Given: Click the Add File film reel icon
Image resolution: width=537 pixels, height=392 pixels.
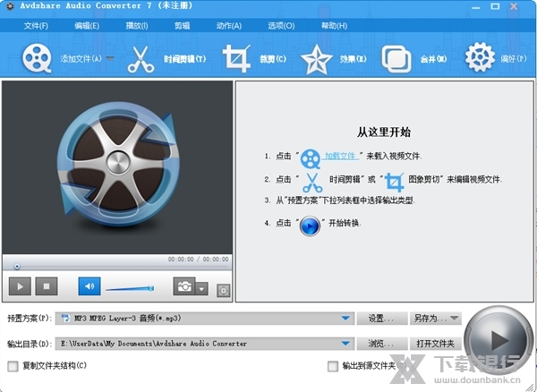Looking at the screenshot, I should pos(37,58).
